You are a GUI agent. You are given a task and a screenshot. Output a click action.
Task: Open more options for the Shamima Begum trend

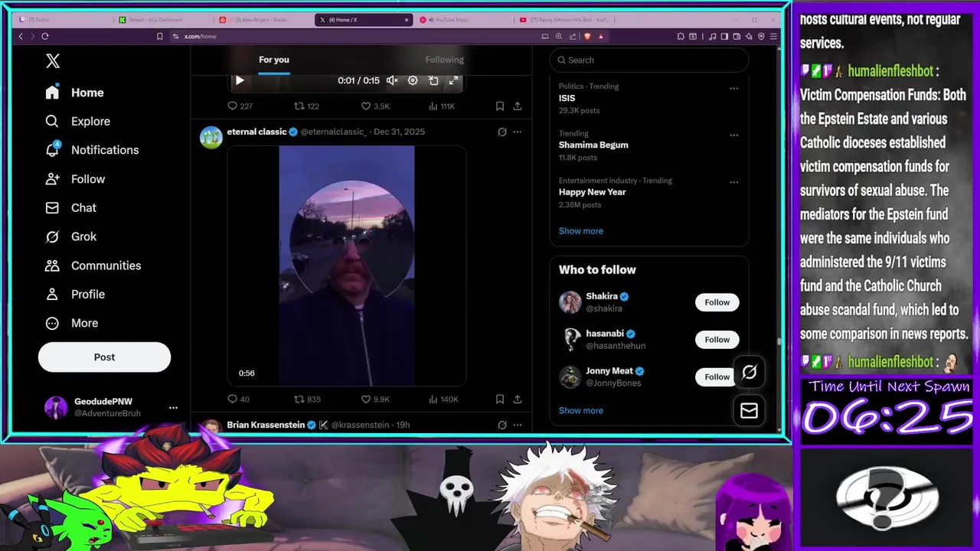[x=733, y=135]
